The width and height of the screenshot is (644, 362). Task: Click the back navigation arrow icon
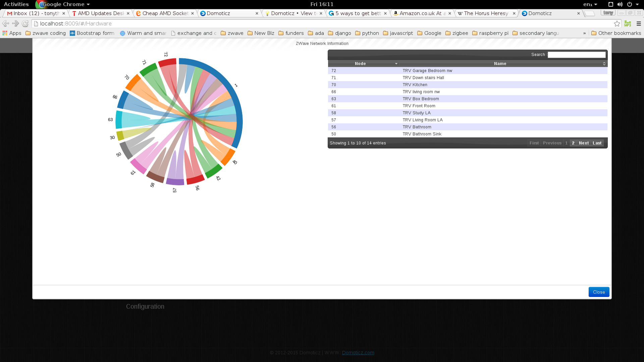[x=7, y=23]
